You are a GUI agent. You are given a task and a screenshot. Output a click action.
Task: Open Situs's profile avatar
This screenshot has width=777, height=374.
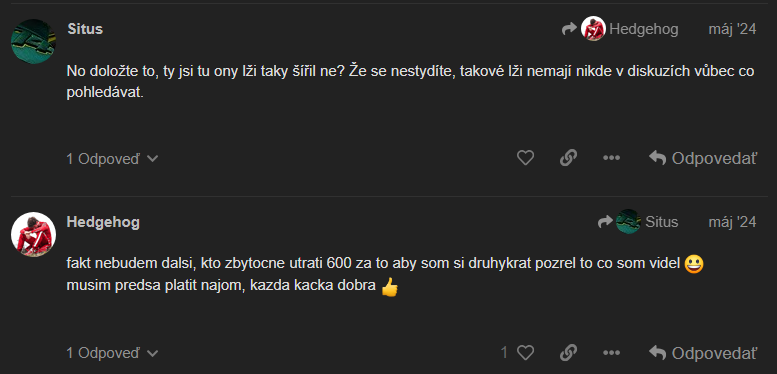click(x=33, y=41)
